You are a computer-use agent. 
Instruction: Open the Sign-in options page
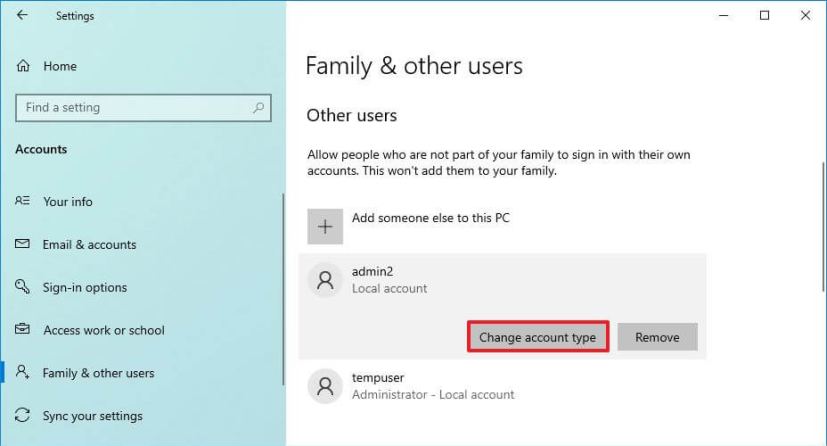click(85, 287)
